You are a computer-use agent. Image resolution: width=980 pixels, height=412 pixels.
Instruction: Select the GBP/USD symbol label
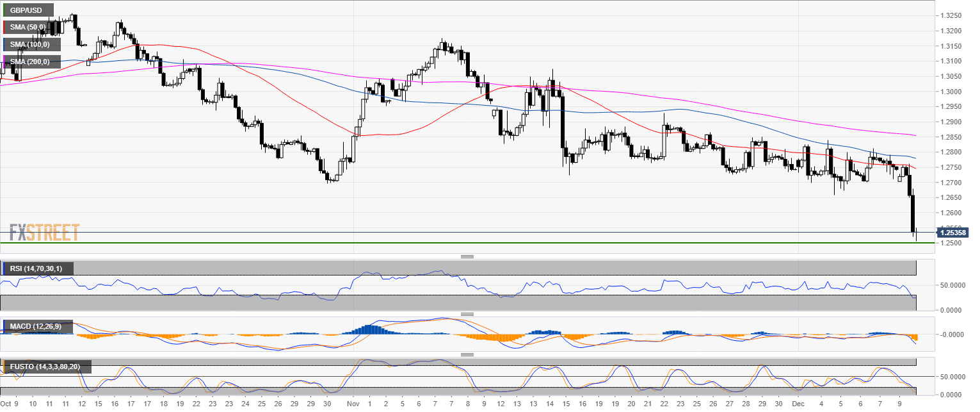[27, 10]
